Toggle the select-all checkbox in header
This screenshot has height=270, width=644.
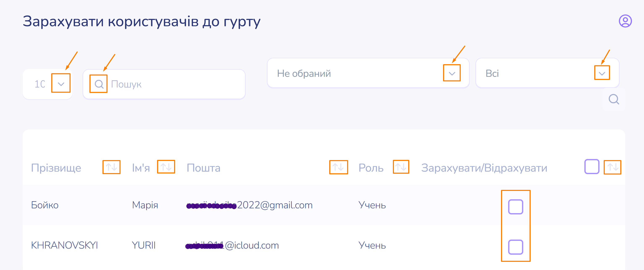592,167
